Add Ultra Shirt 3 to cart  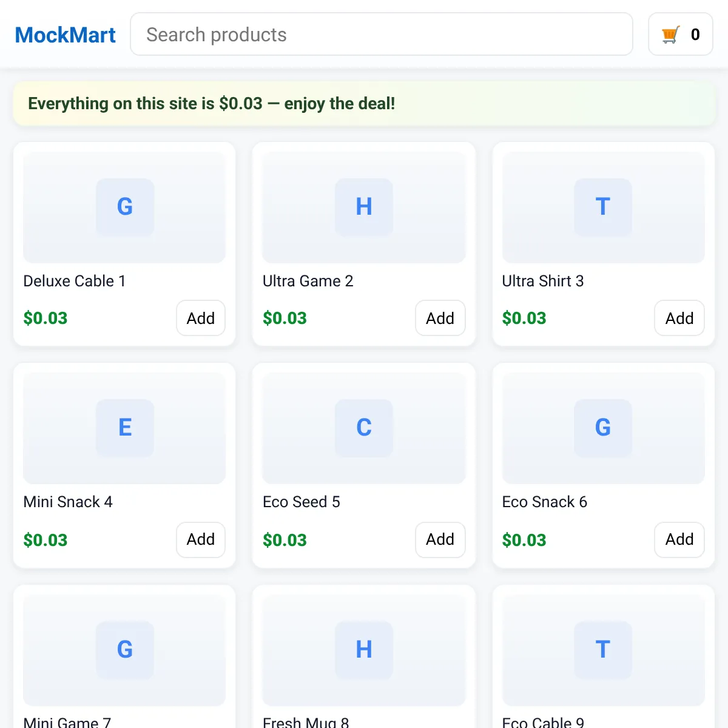coord(679,318)
